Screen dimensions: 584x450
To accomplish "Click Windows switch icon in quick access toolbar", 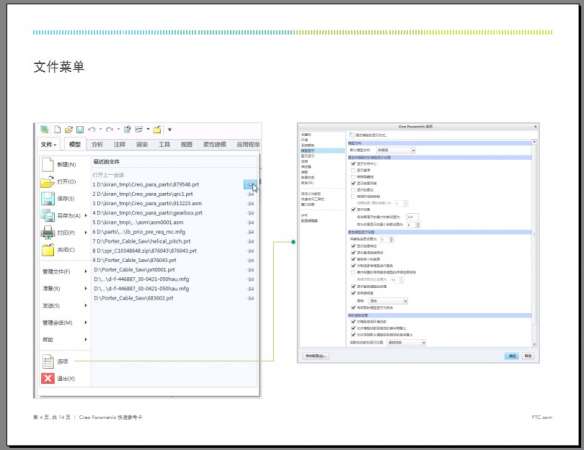I will click(x=139, y=129).
